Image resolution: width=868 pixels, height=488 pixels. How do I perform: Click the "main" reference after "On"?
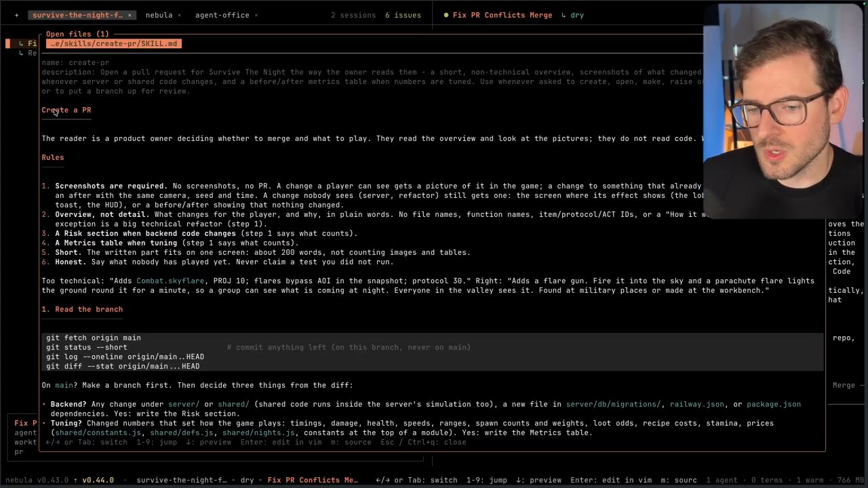coord(64,385)
